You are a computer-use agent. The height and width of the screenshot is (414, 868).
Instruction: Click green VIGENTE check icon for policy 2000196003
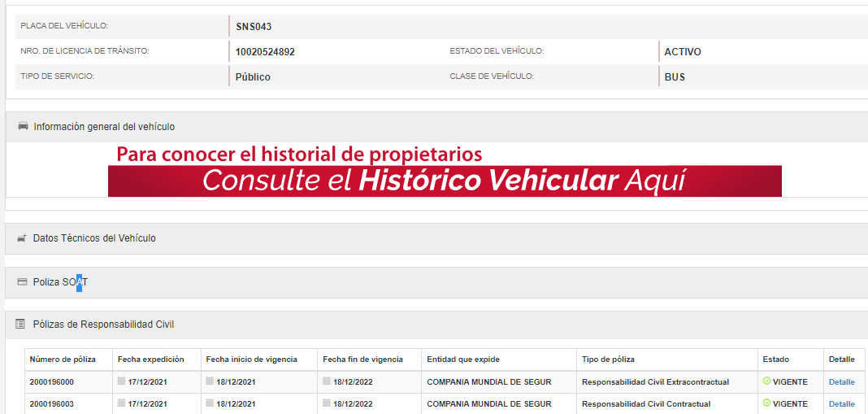point(766,403)
